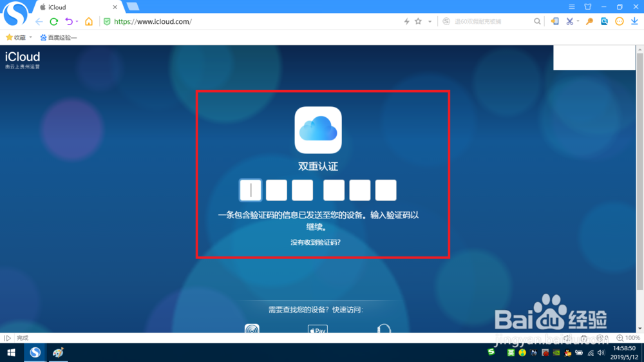Click the purple undo close-tab icon
The image size is (644, 362).
click(x=69, y=21)
